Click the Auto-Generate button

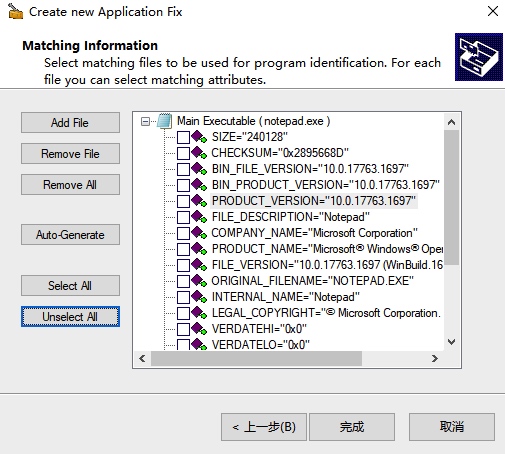pos(70,235)
